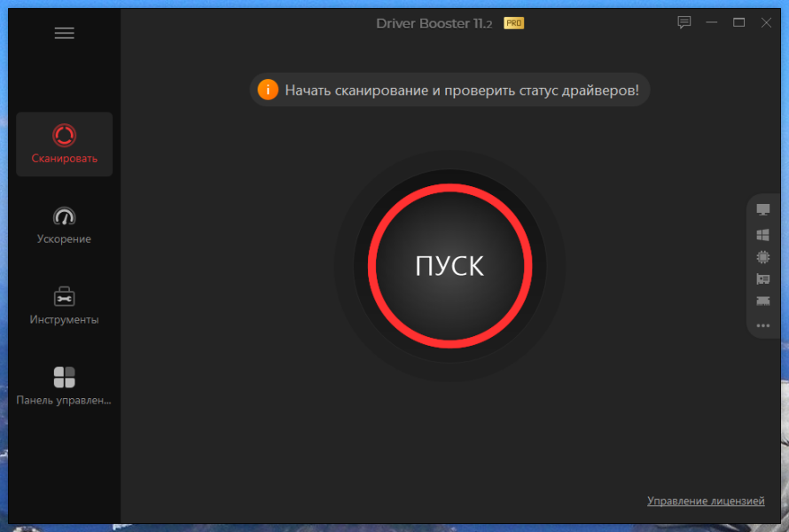The width and height of the screenshot is (789, 532).
Task: Click the Driver Booster 11.2 title
Action: tap(434, 24)
